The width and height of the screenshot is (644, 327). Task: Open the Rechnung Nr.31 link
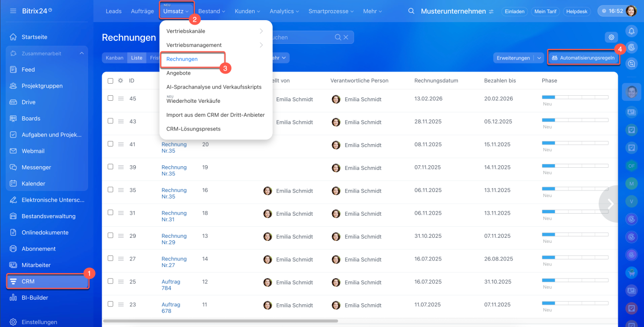pyautogui.click(x=174, y=216)
